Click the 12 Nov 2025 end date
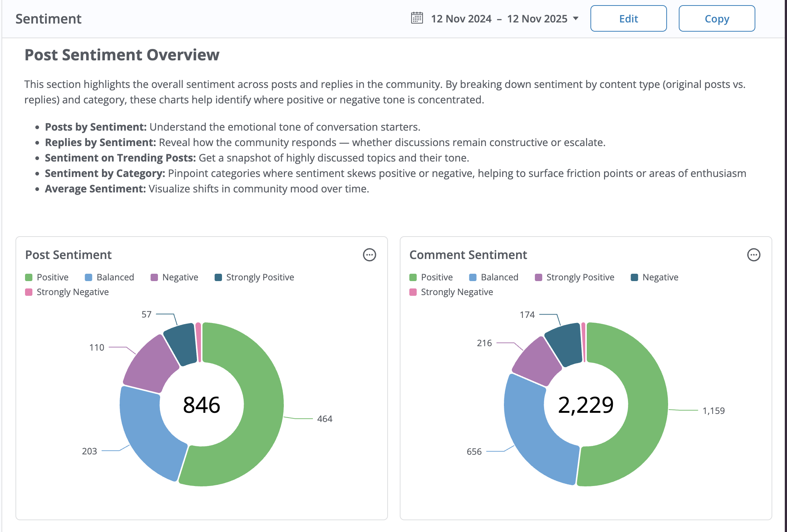Image resolution: width=787 pixels, height=532 pixels. coord(537,19)
